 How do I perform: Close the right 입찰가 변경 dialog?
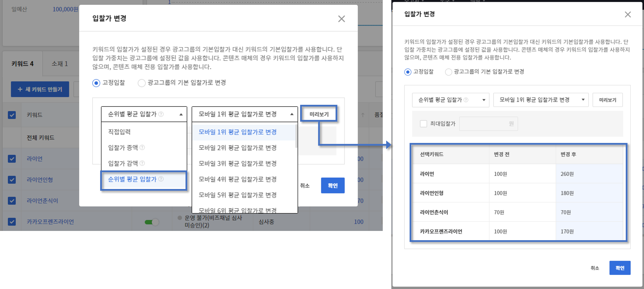(x=628, y=14)
